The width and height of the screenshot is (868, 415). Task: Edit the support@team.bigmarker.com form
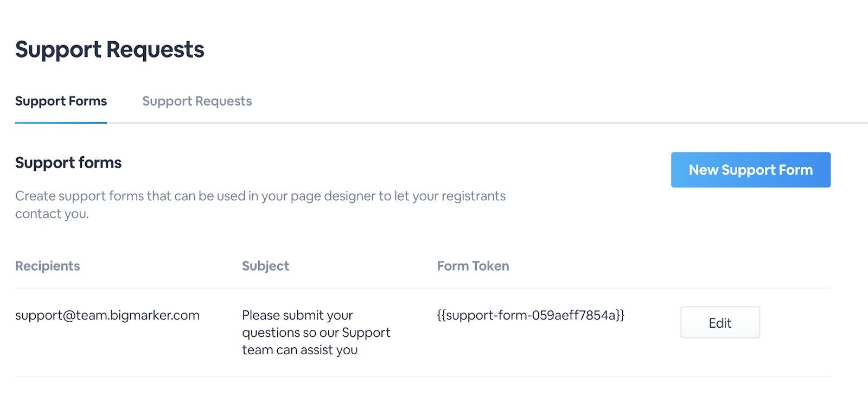tap(720, 323)
